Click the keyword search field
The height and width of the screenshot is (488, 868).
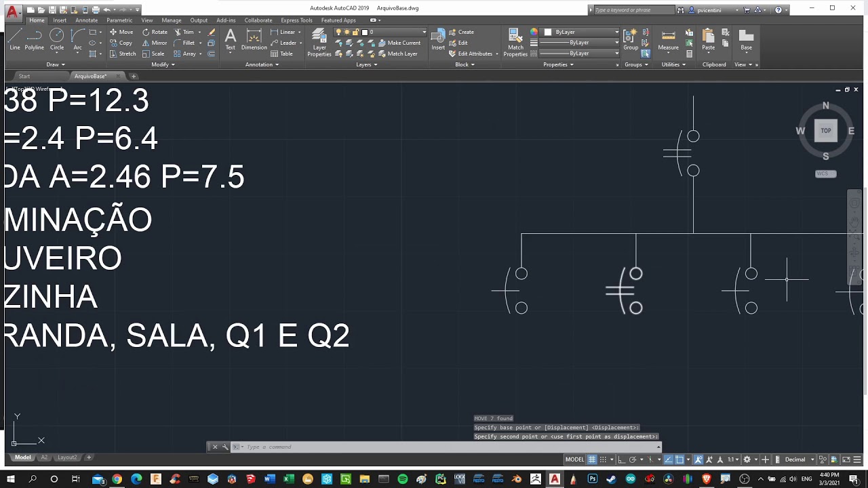[x=634, y=10]
